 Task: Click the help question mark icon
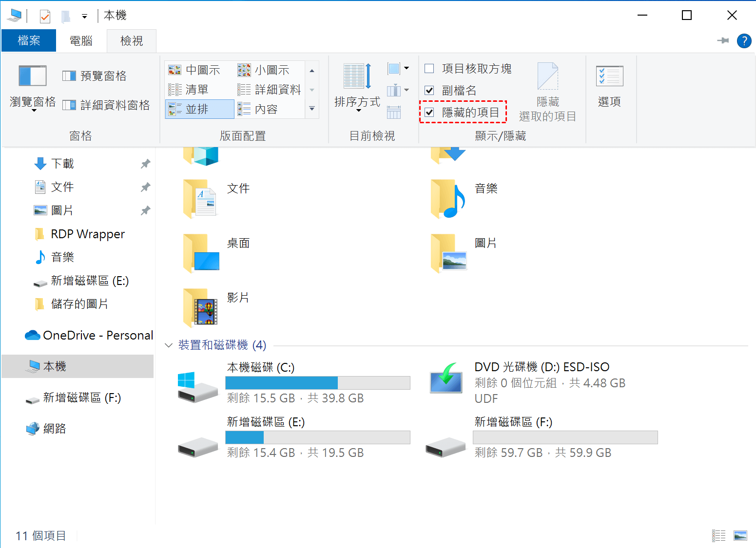(744, 41)
